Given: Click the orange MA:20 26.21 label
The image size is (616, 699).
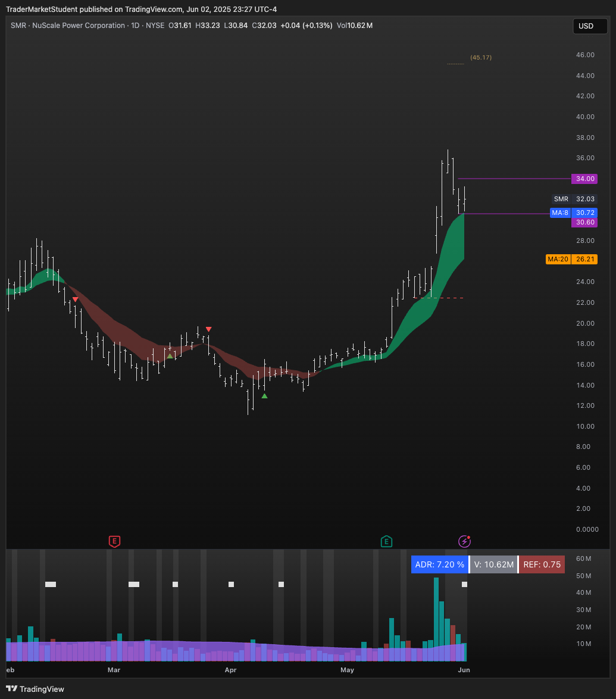Looking at the screenshot, I should click(x=571, y=259).
